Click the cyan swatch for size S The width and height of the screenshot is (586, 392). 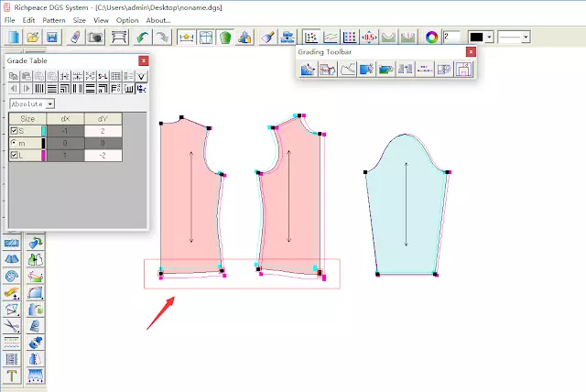tap(43, 131)
